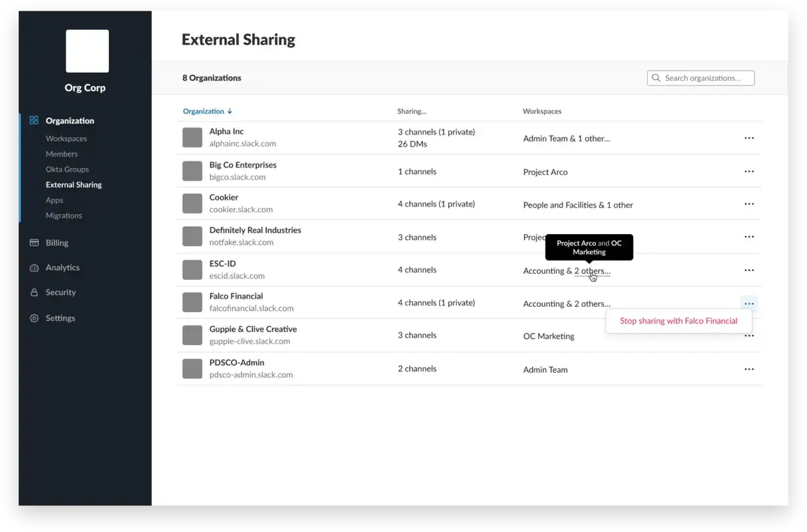Click the Org Corp logo square
This screenshot has height=532, width=807.
(87, 51)
